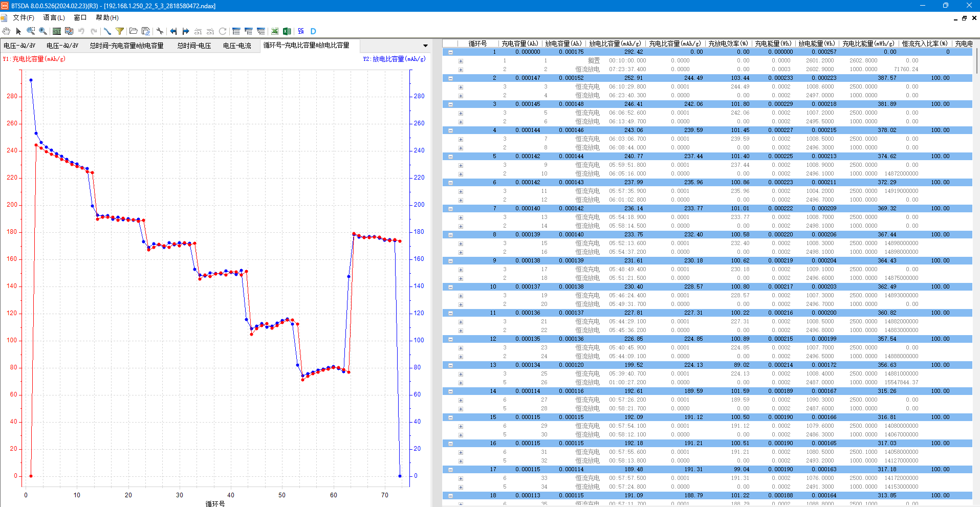This screenshot has height=507, width=980.
Task: Click the blue right arrow navigation icon
Action: point(186,31)
